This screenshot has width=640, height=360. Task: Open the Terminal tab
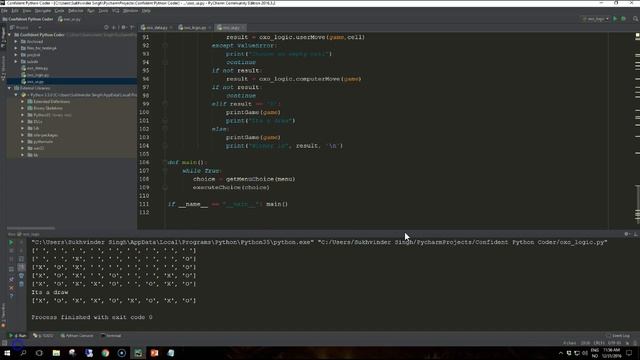tap(111, 336)
